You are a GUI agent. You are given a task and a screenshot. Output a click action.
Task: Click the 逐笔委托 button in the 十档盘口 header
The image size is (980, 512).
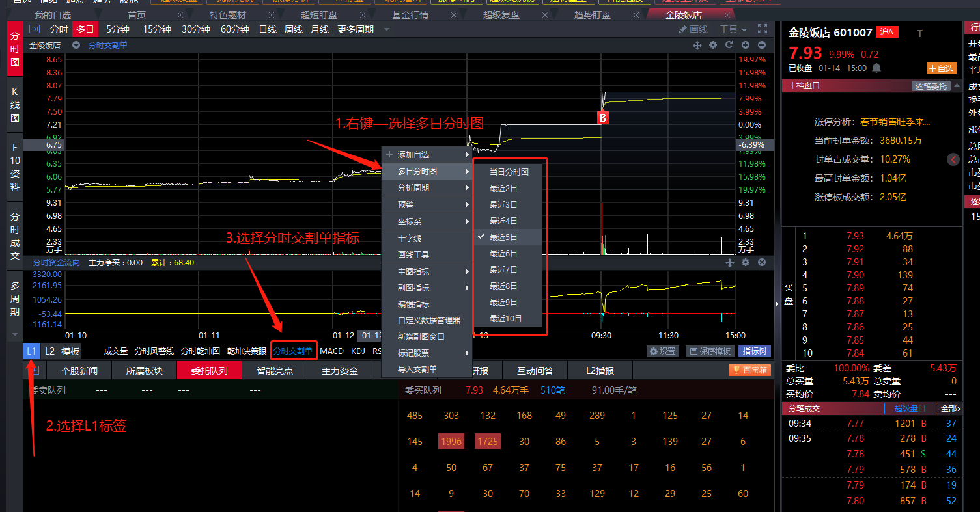[x=931, y=85]
